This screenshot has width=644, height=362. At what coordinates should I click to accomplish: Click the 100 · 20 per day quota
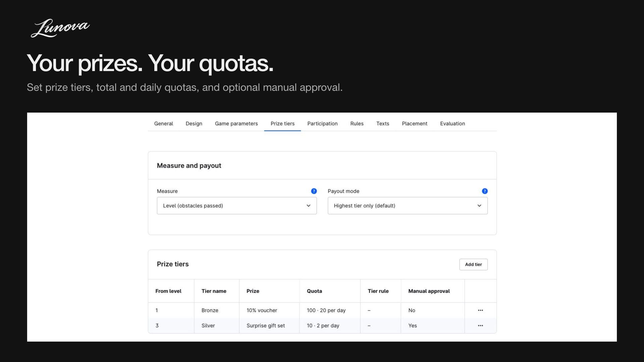coord(326,310)
